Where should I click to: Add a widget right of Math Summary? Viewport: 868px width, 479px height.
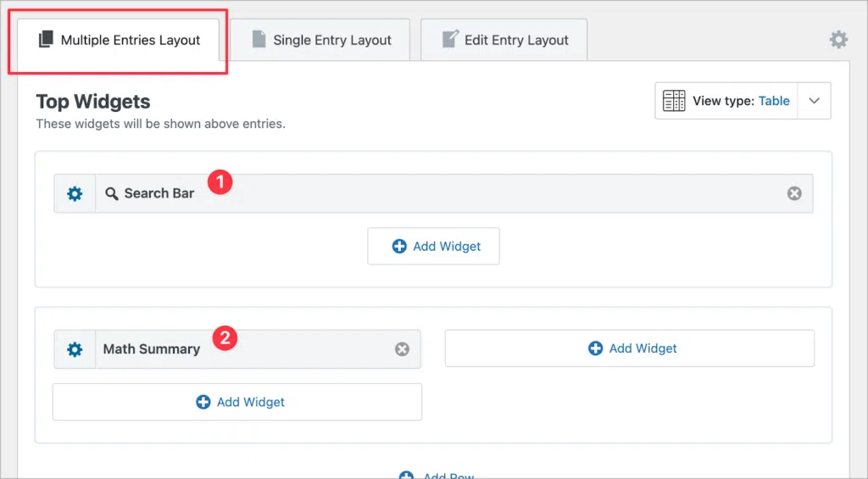(x=630, y=348)
